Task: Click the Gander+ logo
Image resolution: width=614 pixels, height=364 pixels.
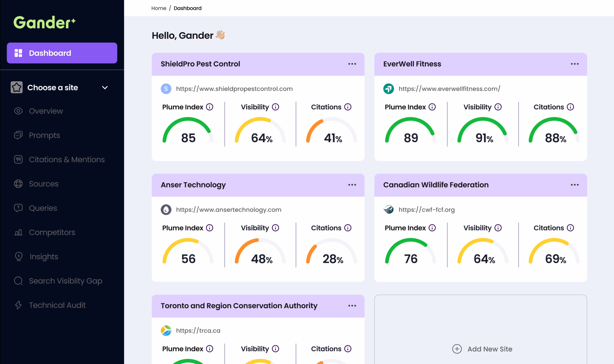Action: [x=44, y=23]
